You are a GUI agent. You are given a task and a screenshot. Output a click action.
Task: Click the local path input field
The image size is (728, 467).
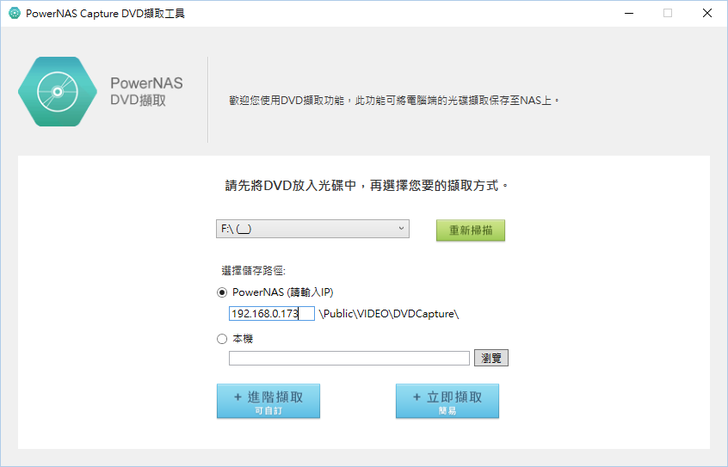349,358
